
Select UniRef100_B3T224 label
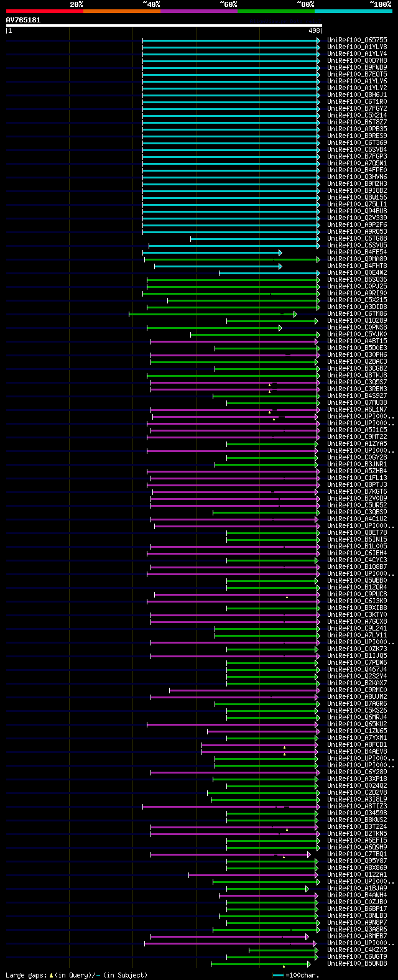click(x=358, y=827)
